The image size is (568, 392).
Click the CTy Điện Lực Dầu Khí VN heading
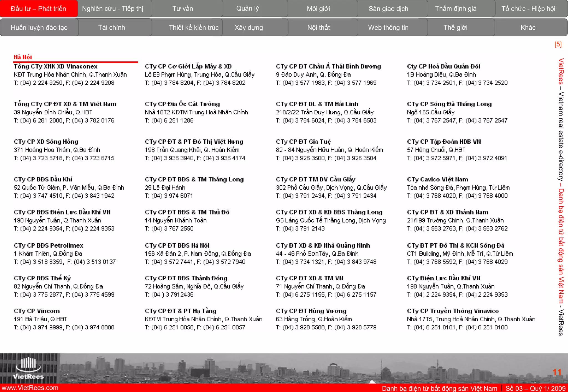[x=444, y=278]
